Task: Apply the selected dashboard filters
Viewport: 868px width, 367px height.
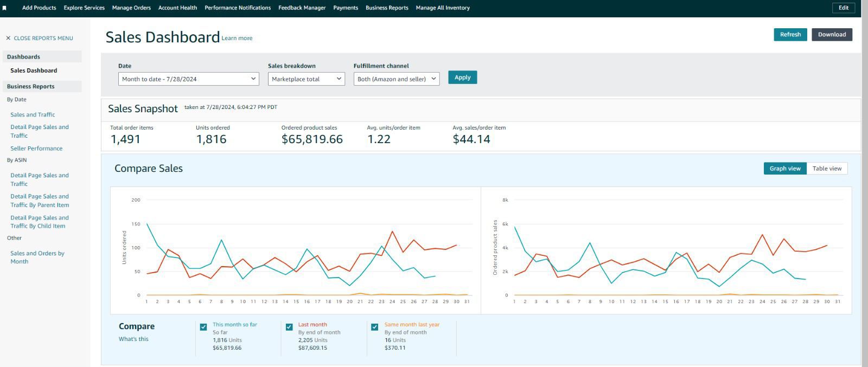Action: coord(463,77)
